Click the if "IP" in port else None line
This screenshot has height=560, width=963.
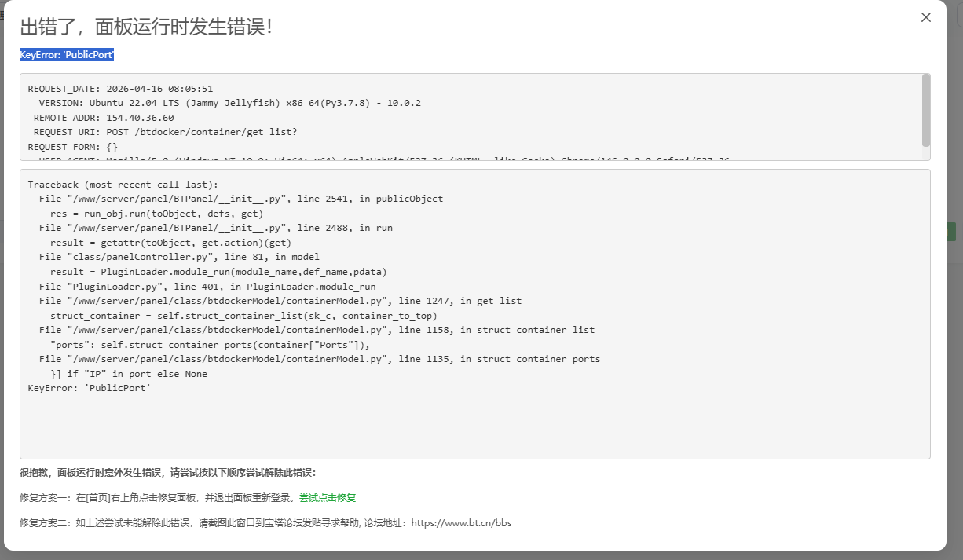click(129, 374)
